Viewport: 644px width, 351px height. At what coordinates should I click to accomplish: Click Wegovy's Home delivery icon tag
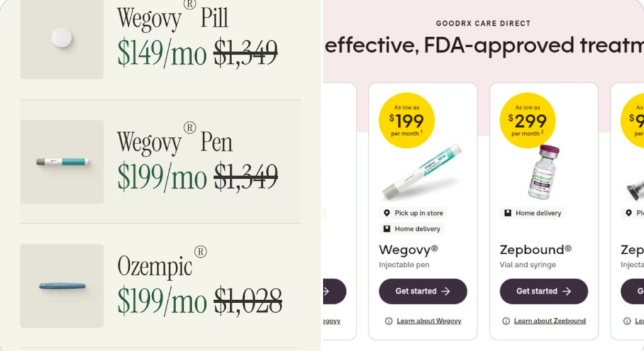387,229
